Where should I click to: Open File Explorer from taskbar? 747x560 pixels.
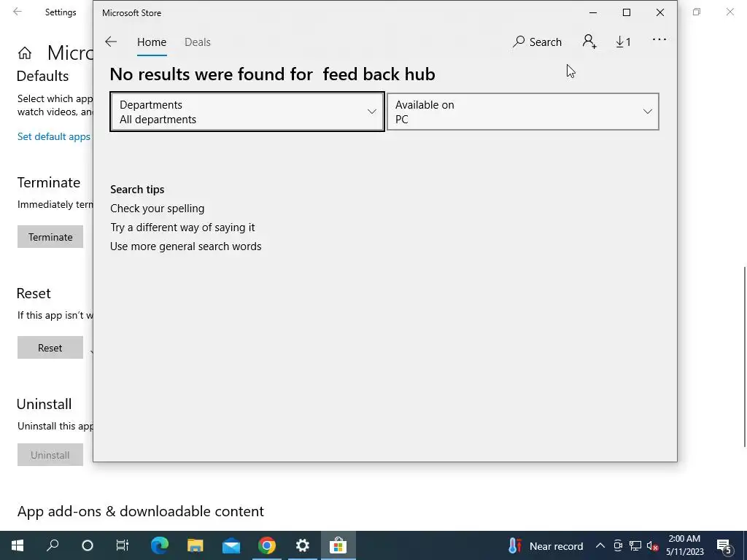tap(196, 545)
